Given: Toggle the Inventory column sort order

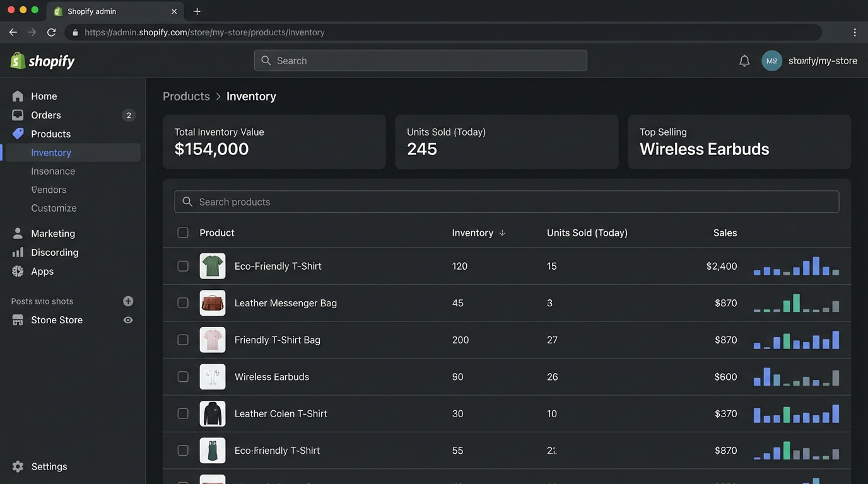Looking at the screenshot, I should pyautogui.click(x=502, y=233).
